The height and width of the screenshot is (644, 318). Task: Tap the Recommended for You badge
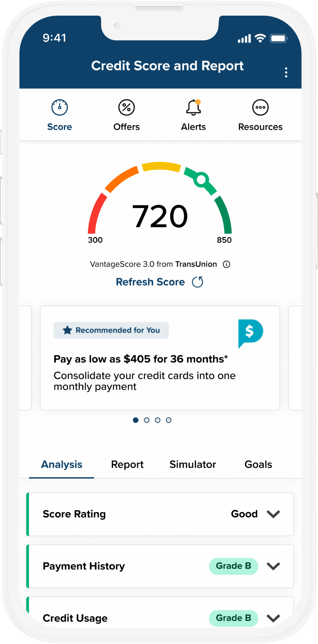111,330
